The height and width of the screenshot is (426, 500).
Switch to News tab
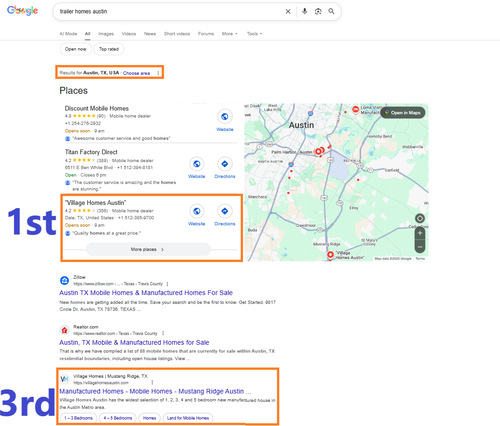[150, 34]
